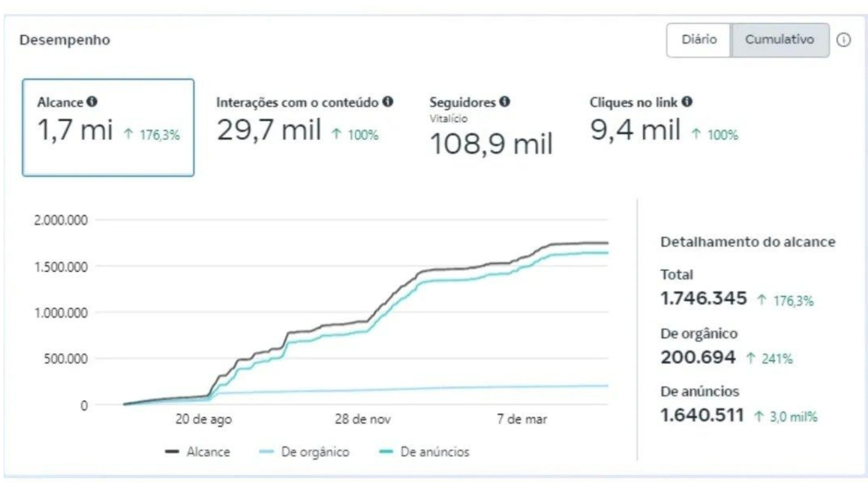
Task: Click the 7 de mar axis label
Action: point(522,419)
